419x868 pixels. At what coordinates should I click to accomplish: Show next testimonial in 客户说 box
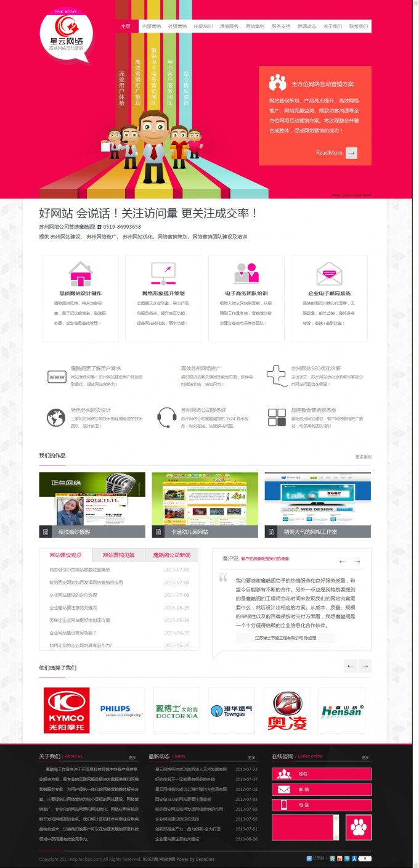(357, 562)
